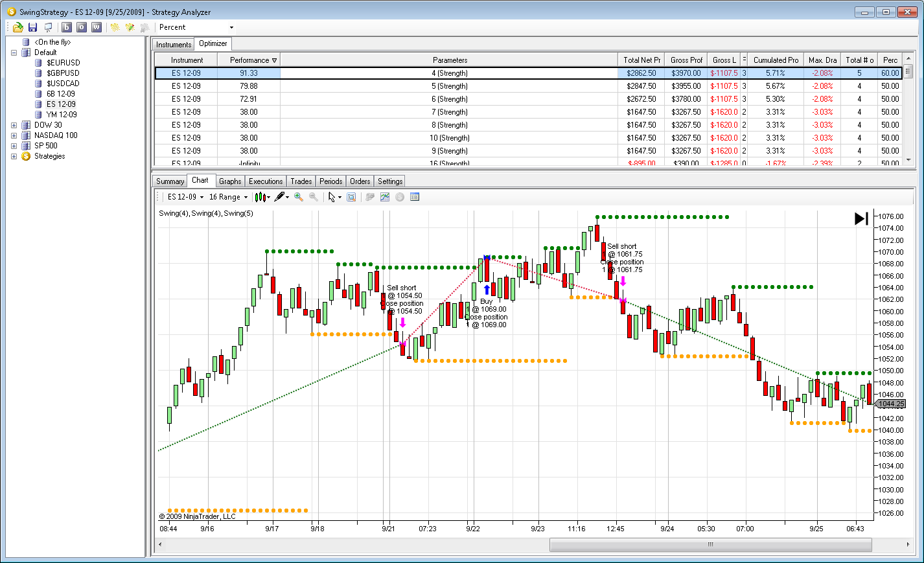Image resolution: width=924 pixels, height=563 pixels.
Task: Click the gold Strategies coin icon in the tree
Action: 26,156
